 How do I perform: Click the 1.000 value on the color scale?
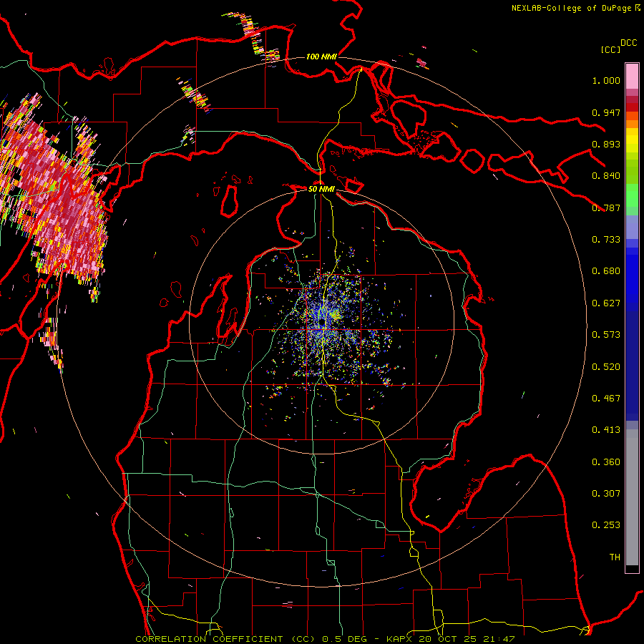point(606,80)
